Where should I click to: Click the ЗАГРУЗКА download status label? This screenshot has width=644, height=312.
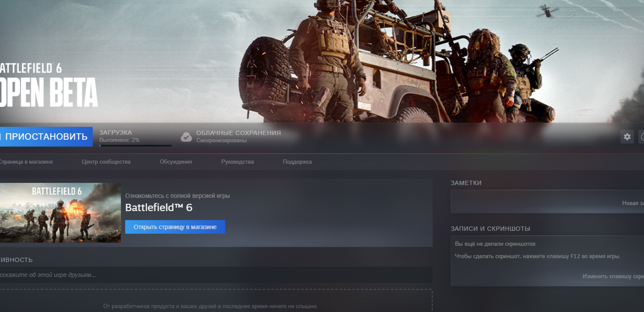[115, 132]
